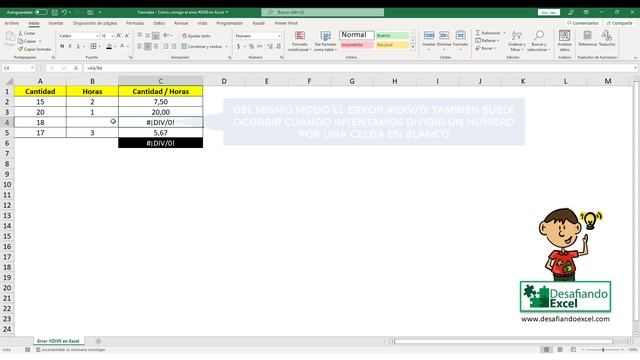The image size is (640, 360).
Task: Apply the Neutral cell style
Action: 392,45
